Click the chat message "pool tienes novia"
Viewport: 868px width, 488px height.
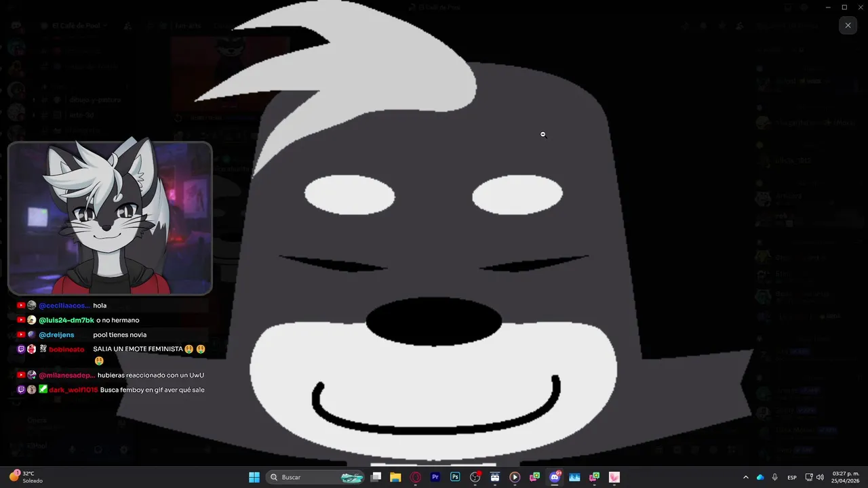(x=119, y=335)
